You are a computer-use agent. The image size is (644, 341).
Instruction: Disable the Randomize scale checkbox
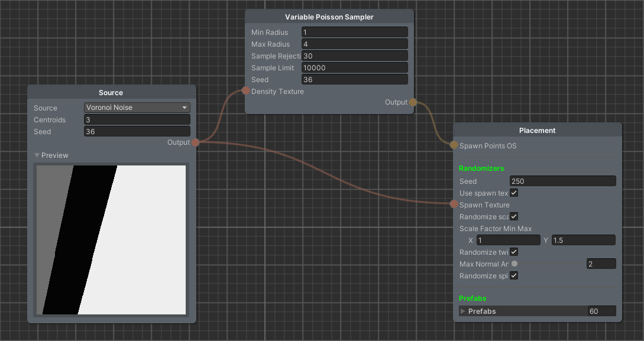click(x=514, y=217)
